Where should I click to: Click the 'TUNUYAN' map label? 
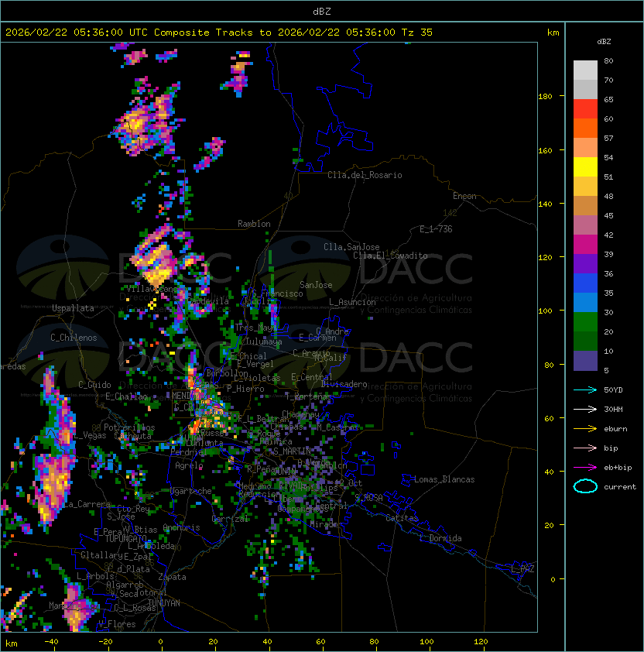164,603
